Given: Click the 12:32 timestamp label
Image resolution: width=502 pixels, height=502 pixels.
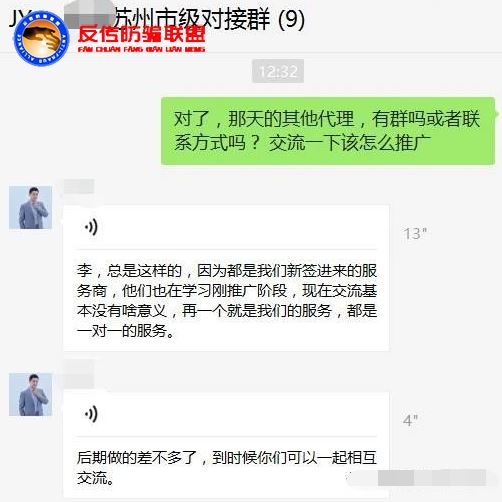Looking at the screenshot, I should [278, 71].
